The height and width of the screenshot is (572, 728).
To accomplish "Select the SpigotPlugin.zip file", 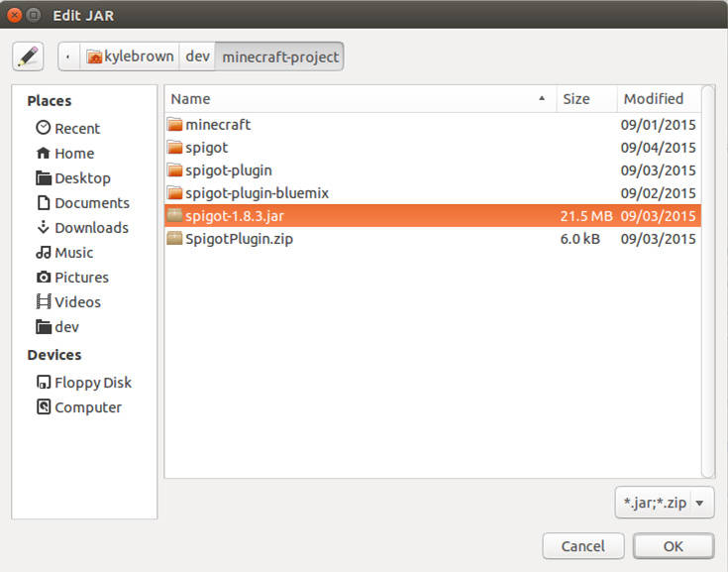I will pos(239,239).
